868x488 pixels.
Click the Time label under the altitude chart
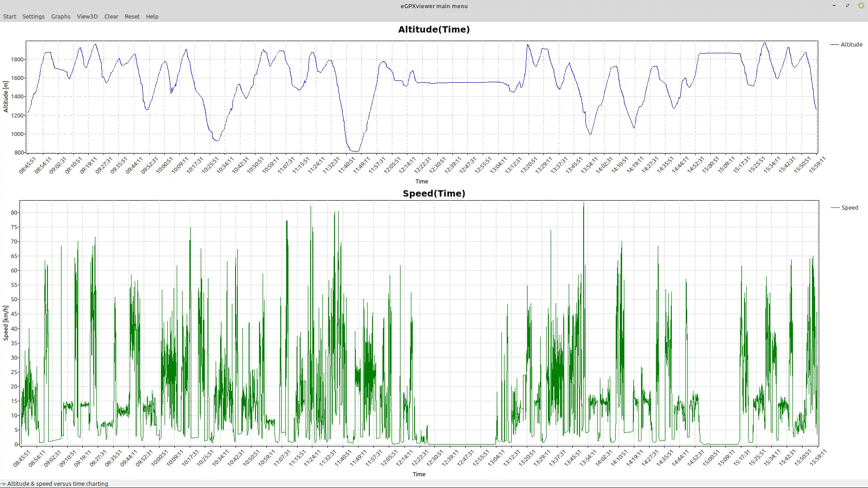pos(421,182)
